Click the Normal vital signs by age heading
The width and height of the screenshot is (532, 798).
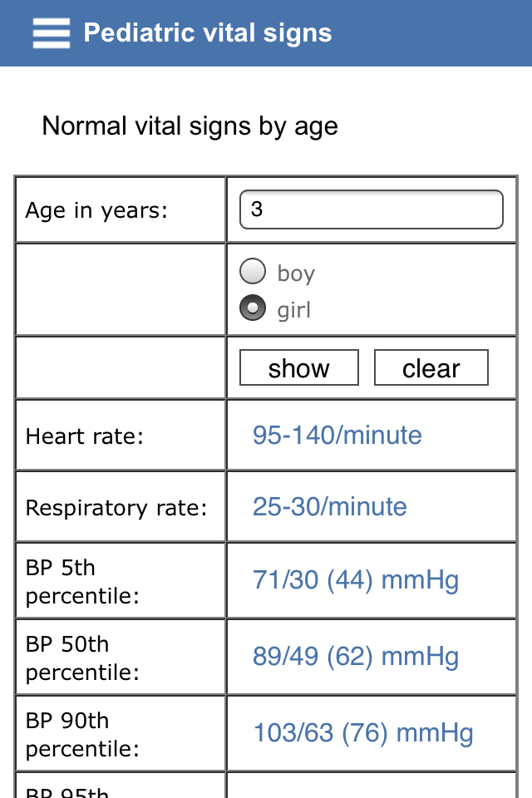click(190, 126)
